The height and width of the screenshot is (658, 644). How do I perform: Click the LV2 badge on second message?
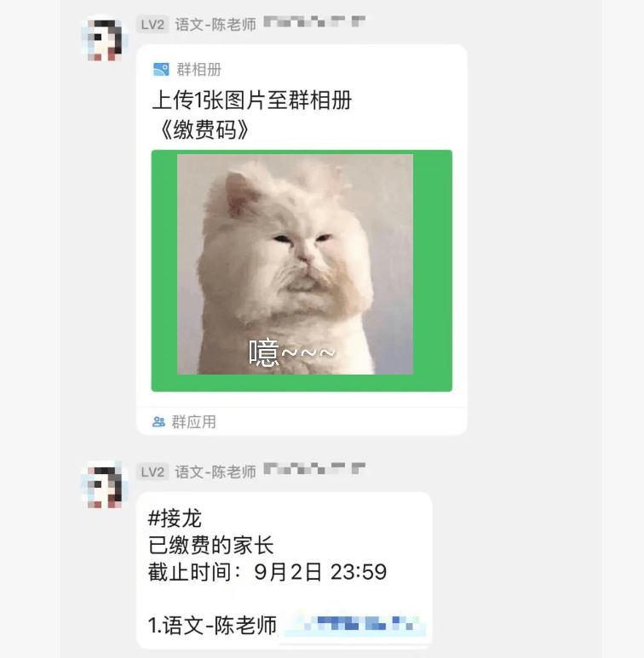(x=152, y=472)
